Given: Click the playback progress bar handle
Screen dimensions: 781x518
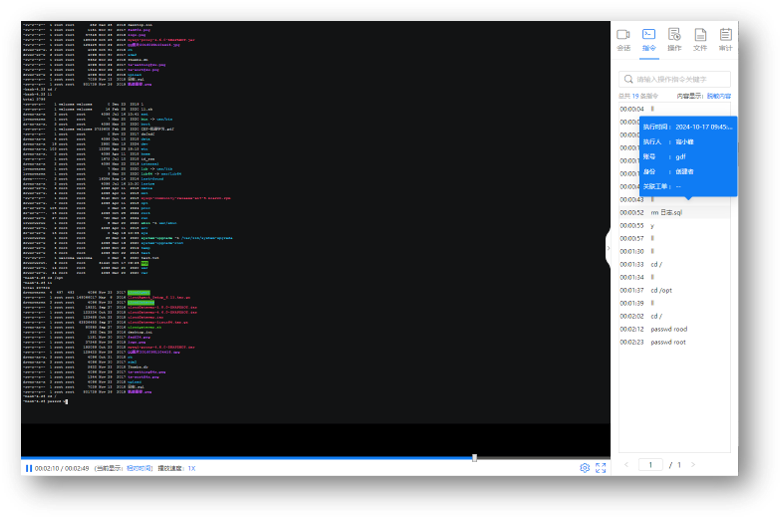Looking at the screenshot, I should pos(474,458).
